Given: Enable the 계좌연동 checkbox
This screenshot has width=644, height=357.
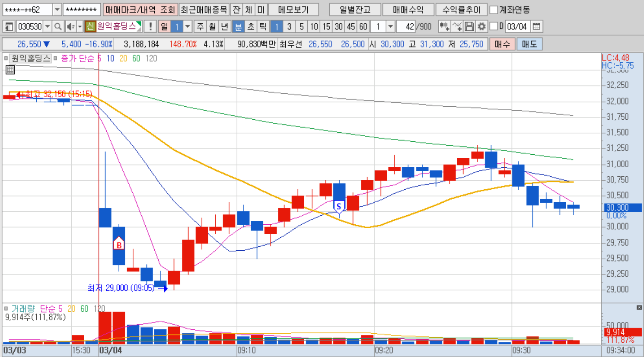Looking at the screenshot, I should [x=494, y=10].
